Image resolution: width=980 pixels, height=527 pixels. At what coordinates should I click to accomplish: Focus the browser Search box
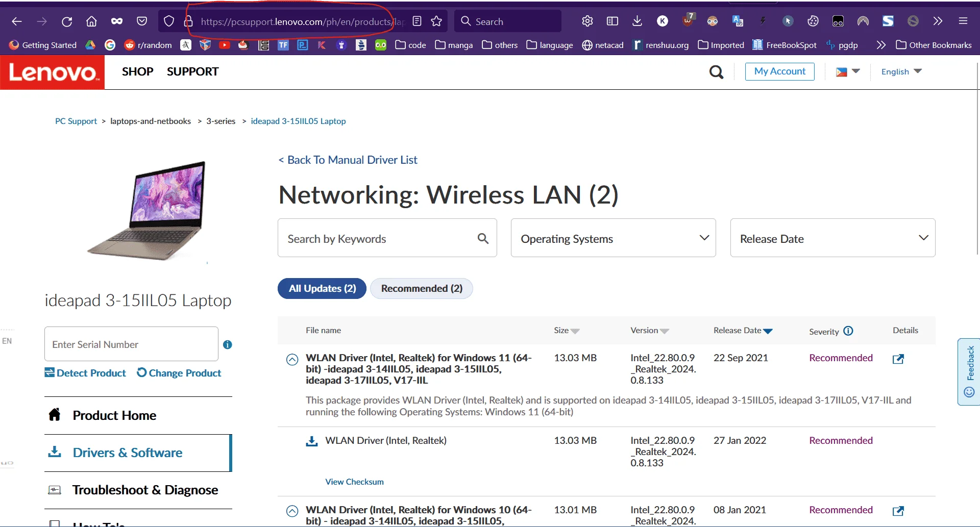508,21
